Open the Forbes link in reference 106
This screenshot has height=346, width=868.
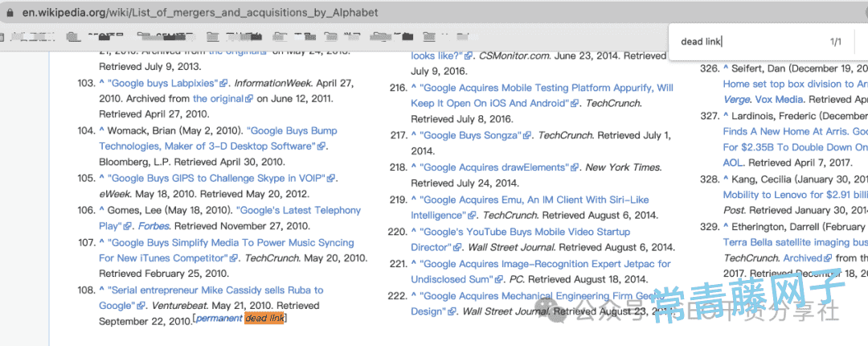tap(154, 226)
